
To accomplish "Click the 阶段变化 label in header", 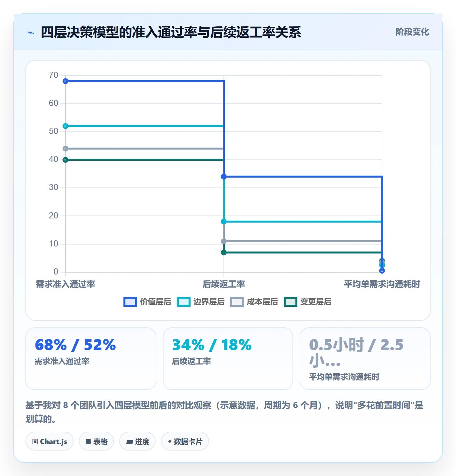I will point(412,32).
